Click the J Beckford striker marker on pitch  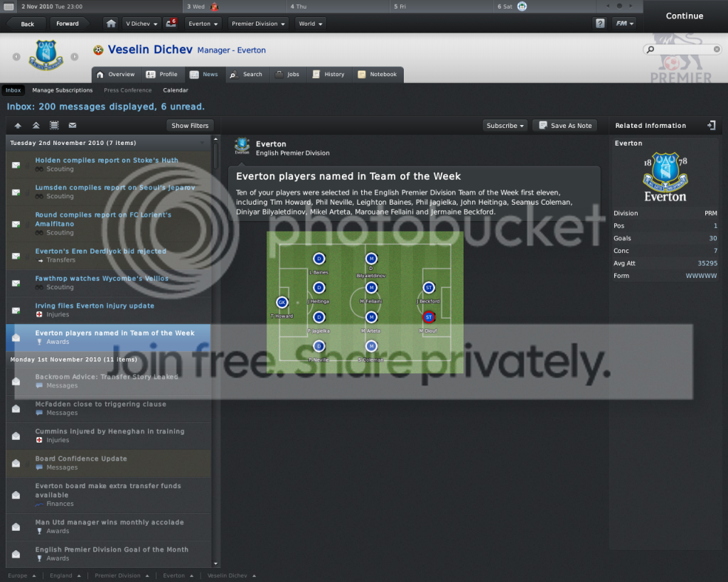(429, 288)
